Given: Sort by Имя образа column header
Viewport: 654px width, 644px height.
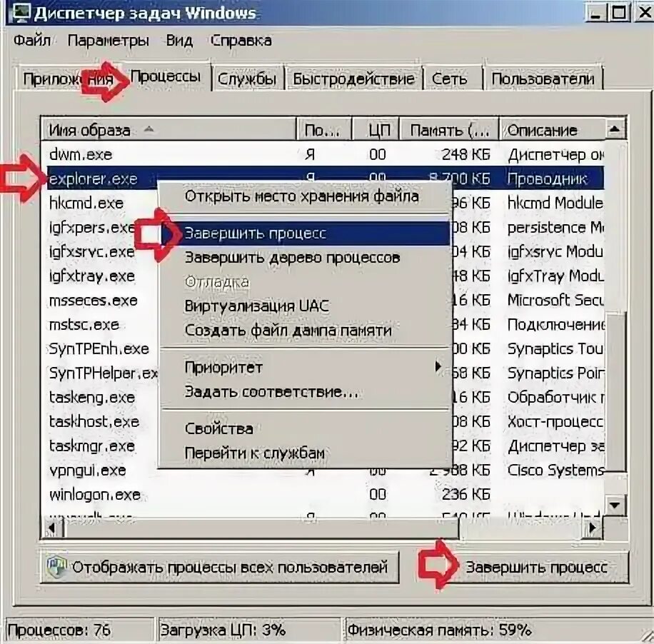Looking at the screenshot, I should [x=168, y=130].
